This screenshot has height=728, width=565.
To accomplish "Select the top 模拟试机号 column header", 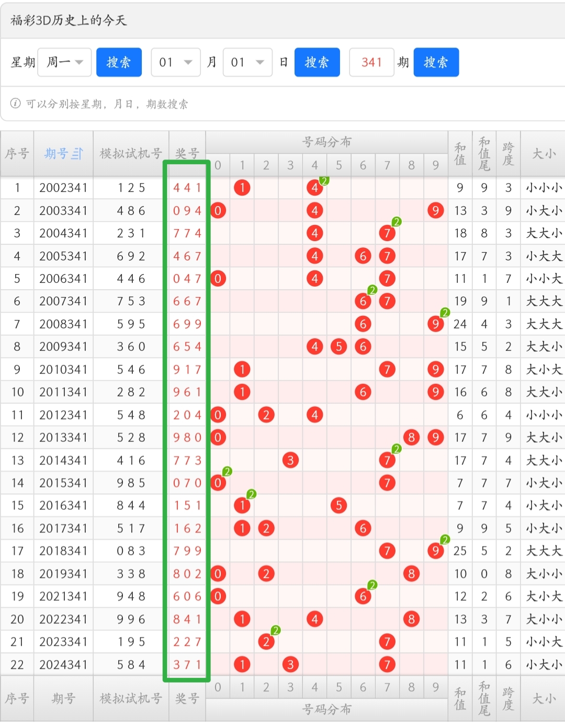I will [x=131, y=154].
